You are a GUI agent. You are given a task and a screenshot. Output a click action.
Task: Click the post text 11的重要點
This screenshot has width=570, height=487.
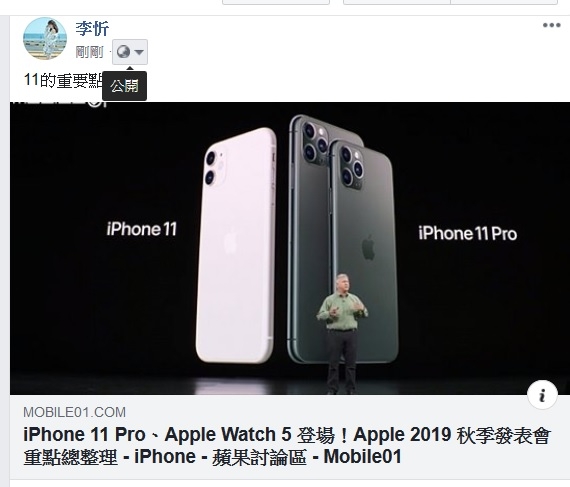pos(63,80)
